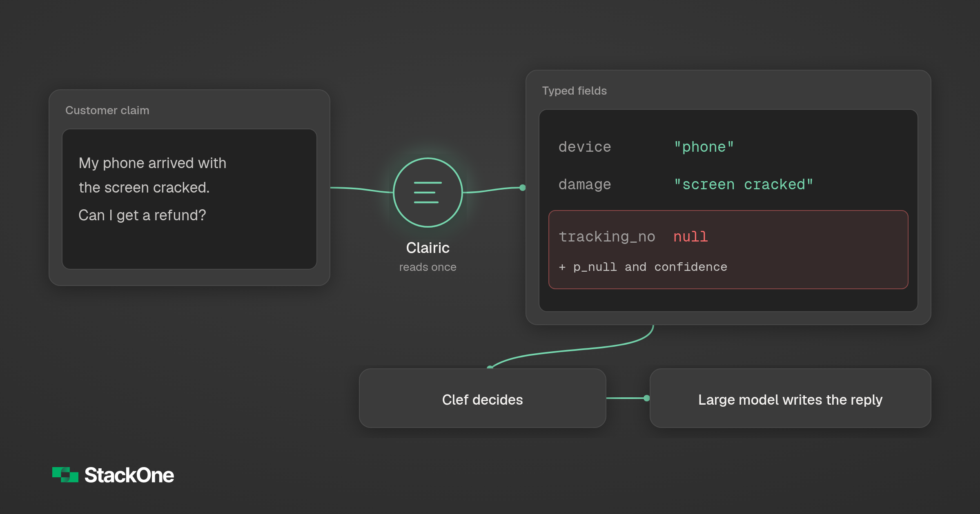
Task: Click the damage field name
Action: [x=585, y=184]
